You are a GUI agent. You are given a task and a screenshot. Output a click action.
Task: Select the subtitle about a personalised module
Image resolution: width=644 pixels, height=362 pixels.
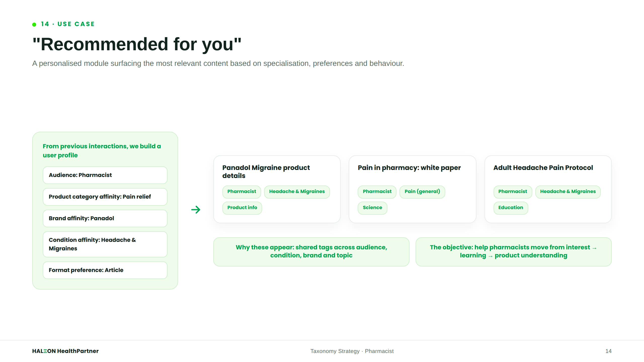pyautogui.click(x=218, y=63)
